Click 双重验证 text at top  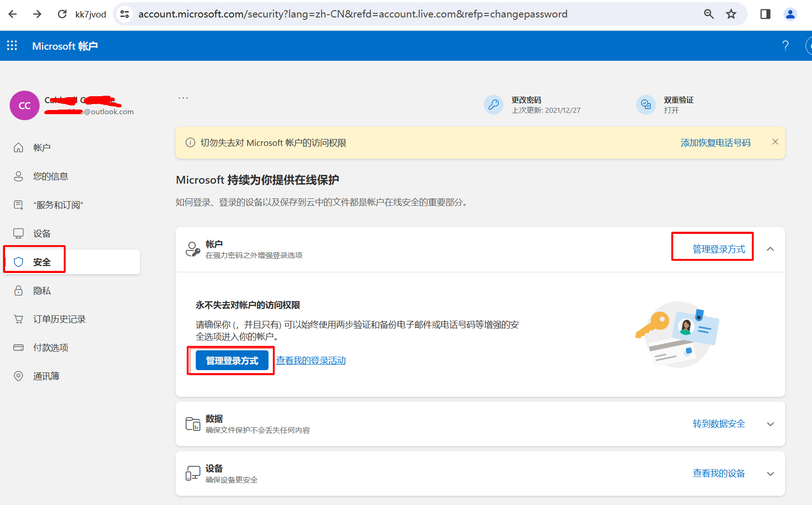[x=678, y=100]
